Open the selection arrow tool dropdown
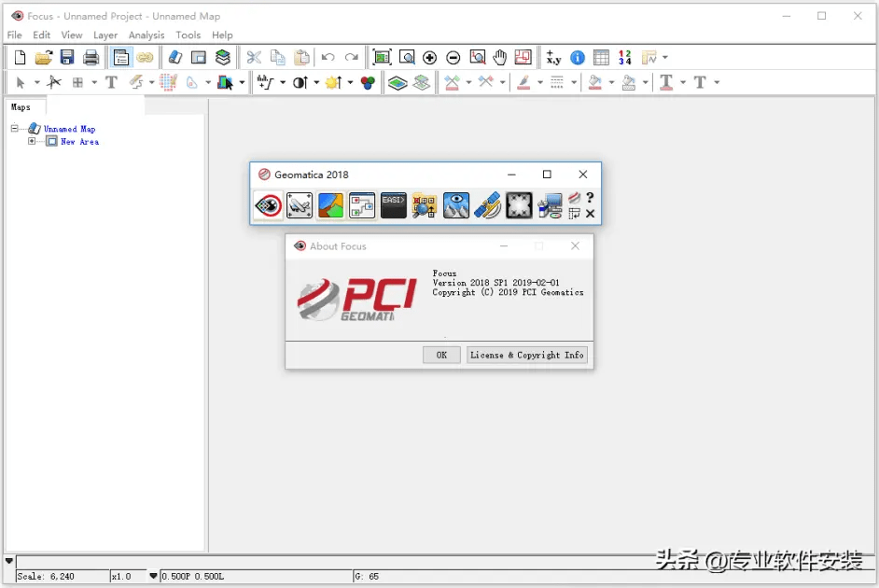The height and width of the screenshot is (588, 879). [x=37, y=83]
